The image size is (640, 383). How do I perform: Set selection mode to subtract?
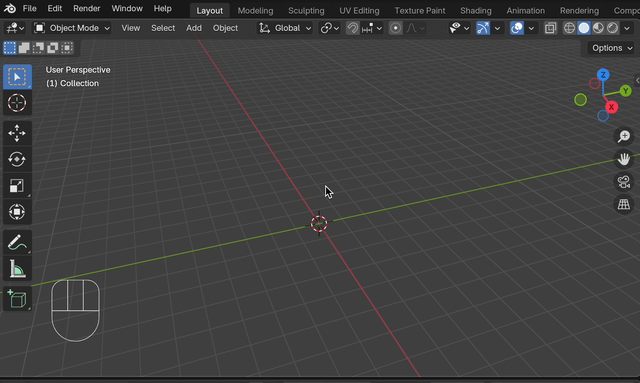click(x=38, y=48)
